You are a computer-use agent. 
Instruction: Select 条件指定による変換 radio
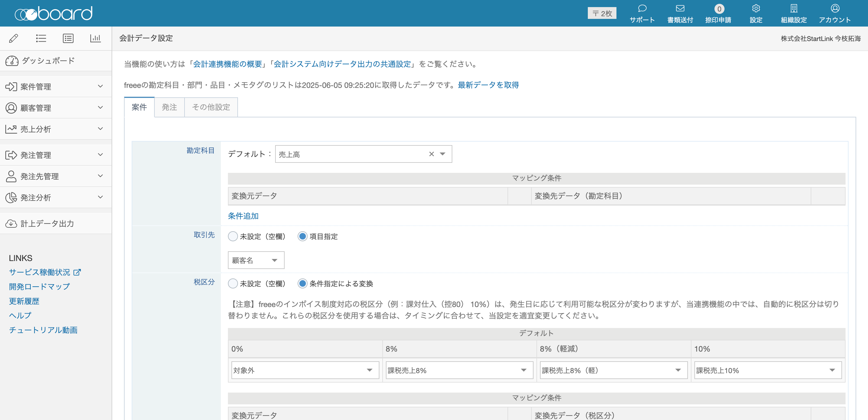[x=303, y=284]
